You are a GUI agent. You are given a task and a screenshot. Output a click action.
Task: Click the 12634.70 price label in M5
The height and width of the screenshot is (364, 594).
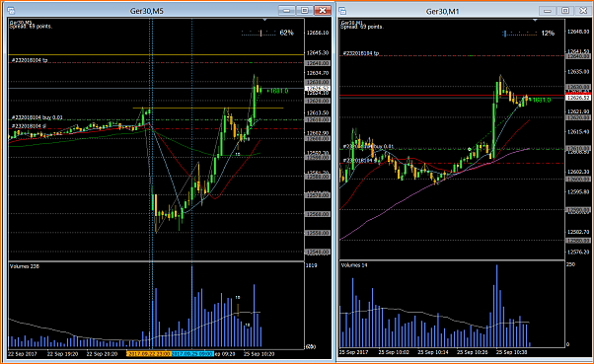(x=318, y=73)
